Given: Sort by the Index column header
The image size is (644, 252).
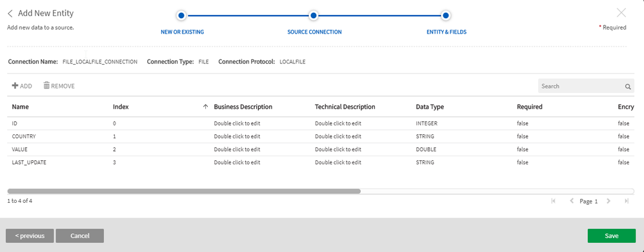Looking at the screenshot, I should pos(121,107).
